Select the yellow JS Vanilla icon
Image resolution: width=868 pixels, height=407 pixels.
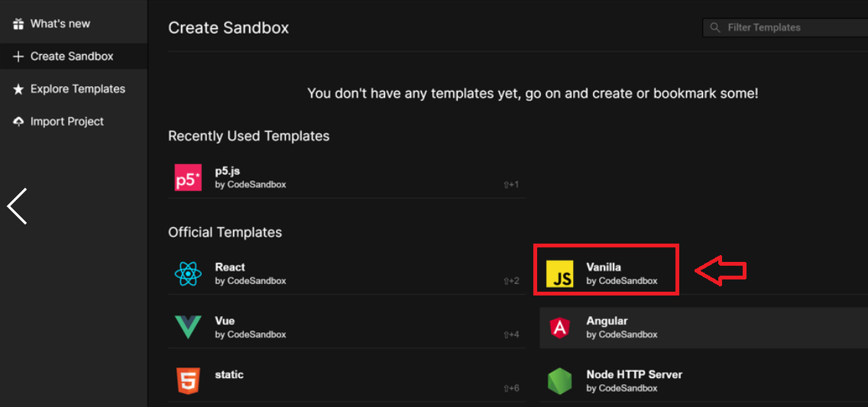pyautogui.click(x=561, y=274)
